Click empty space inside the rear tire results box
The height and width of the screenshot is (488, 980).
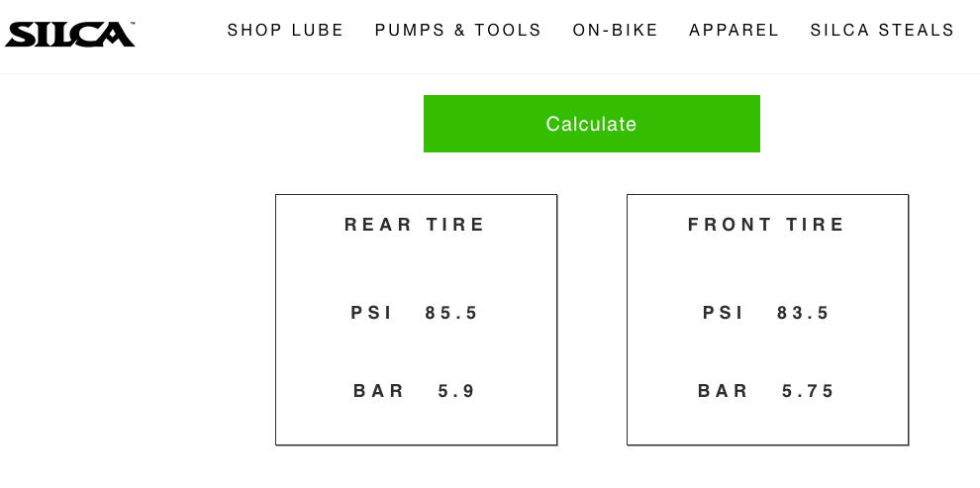point(416,267)
